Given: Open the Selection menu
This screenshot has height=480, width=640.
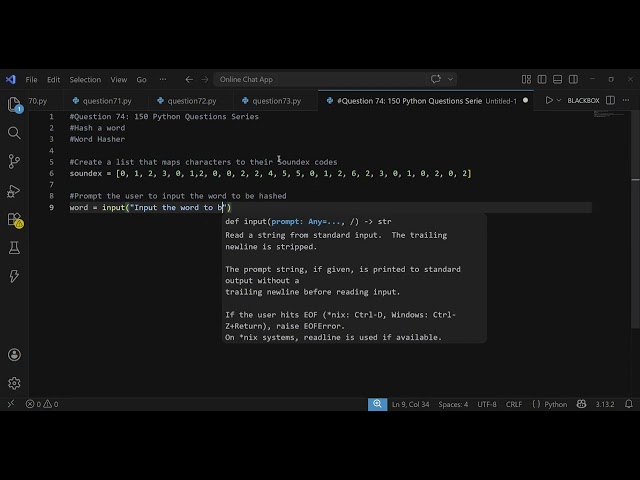Looking at the screenshot, I should [x=85, y=80].
